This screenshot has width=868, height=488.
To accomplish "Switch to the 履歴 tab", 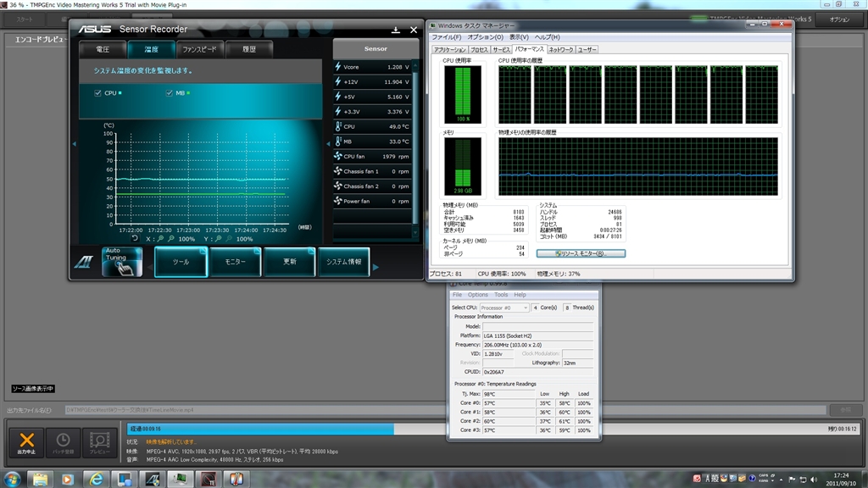I will (249, 49).
